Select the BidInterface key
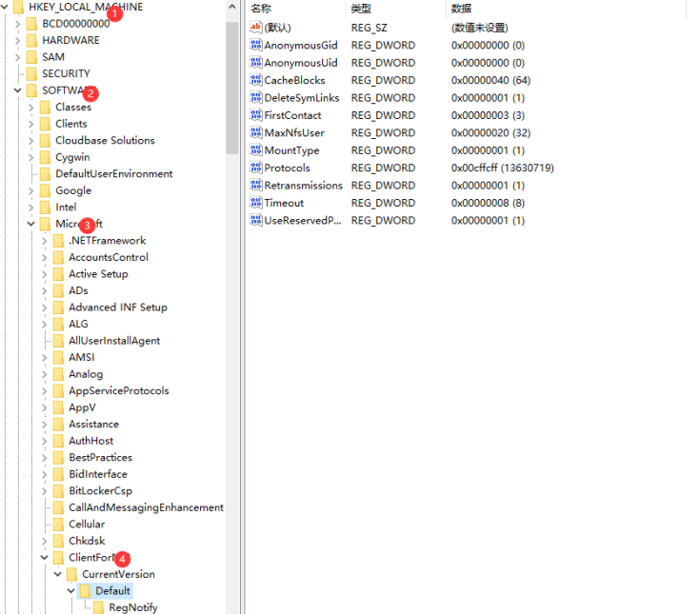 pos(98,474)
